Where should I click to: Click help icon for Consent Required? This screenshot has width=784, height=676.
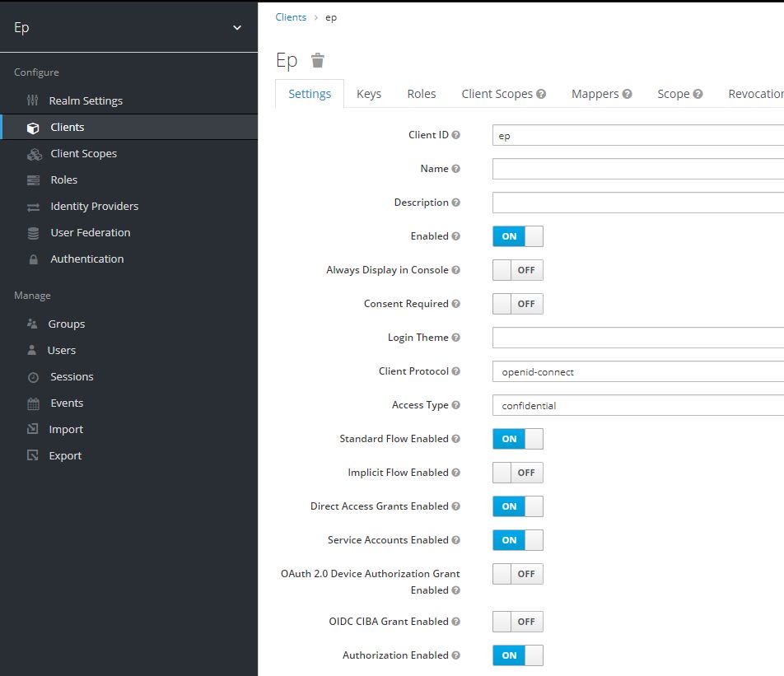(455, 304)
